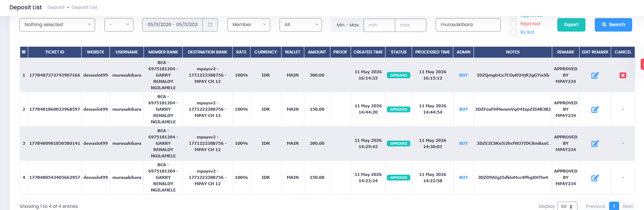
Task: Click the '#' column header
Action: (24, 52)
